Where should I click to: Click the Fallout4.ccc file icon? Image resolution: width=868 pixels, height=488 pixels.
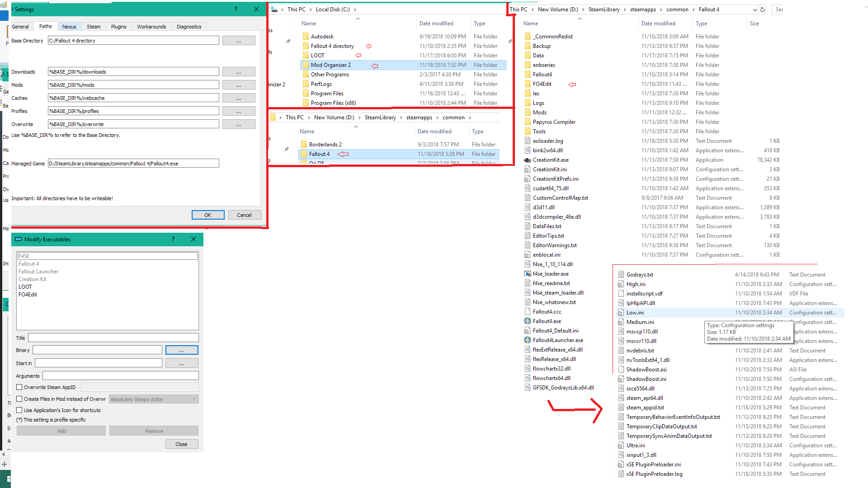coord(527,312)
